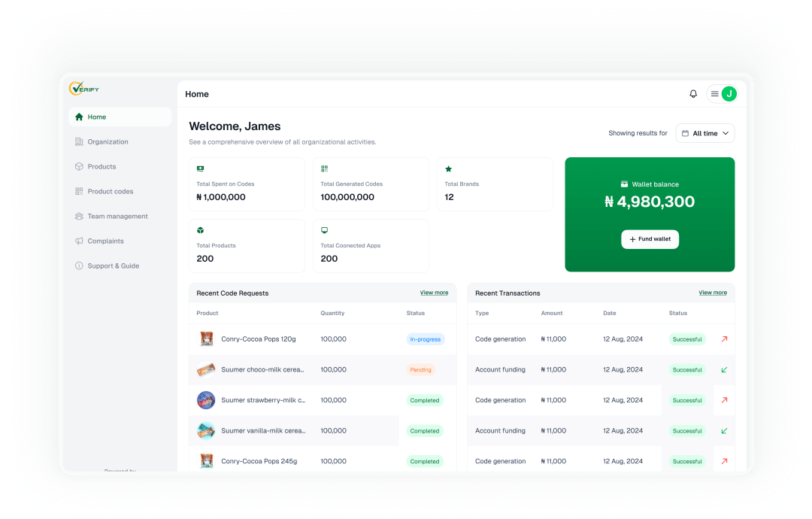
Task: Expand the All time date filter dropdown
Action: coord(704,133)
